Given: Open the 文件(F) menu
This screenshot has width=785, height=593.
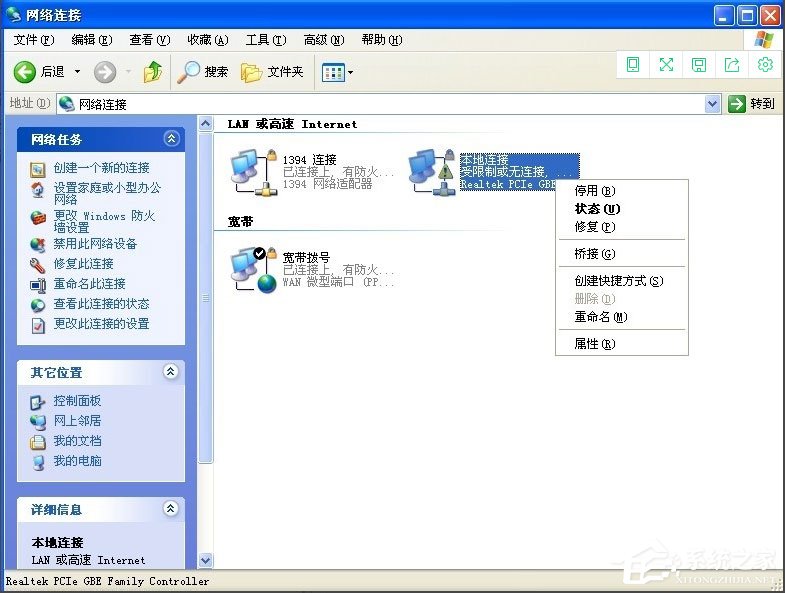Looking at the screenshot, I should pos(34,40).
